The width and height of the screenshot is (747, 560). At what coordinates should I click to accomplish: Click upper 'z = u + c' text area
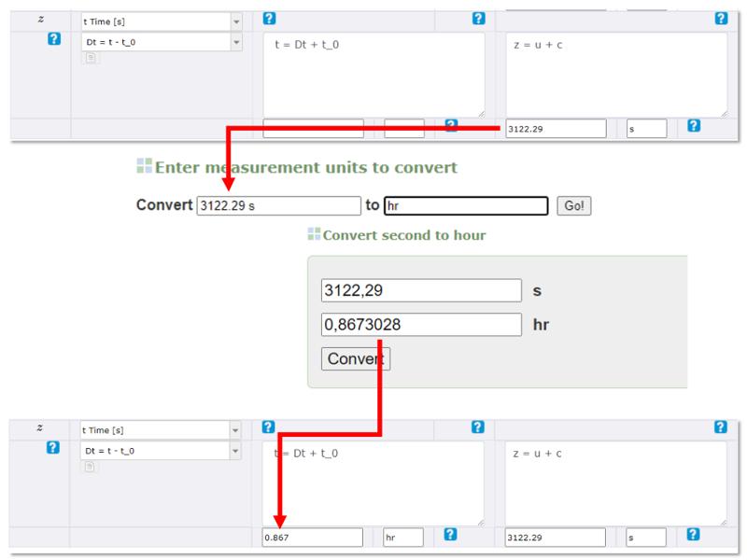coord(616,76)
